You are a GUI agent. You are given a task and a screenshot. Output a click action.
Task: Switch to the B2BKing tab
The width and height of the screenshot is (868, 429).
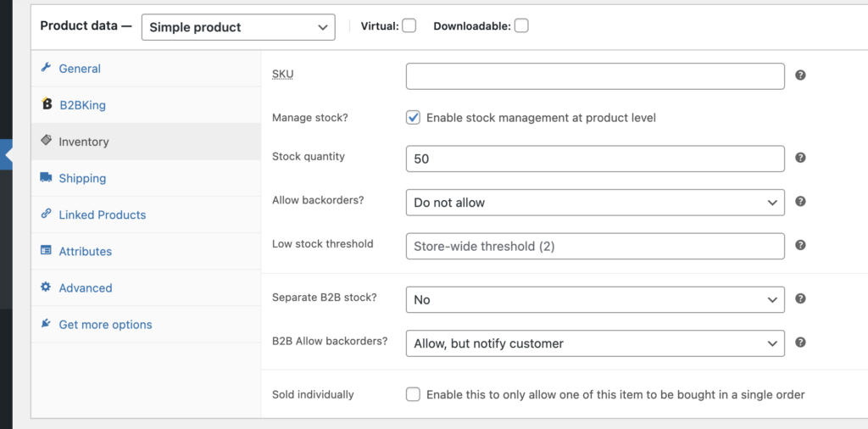click(x=146, y=105)
